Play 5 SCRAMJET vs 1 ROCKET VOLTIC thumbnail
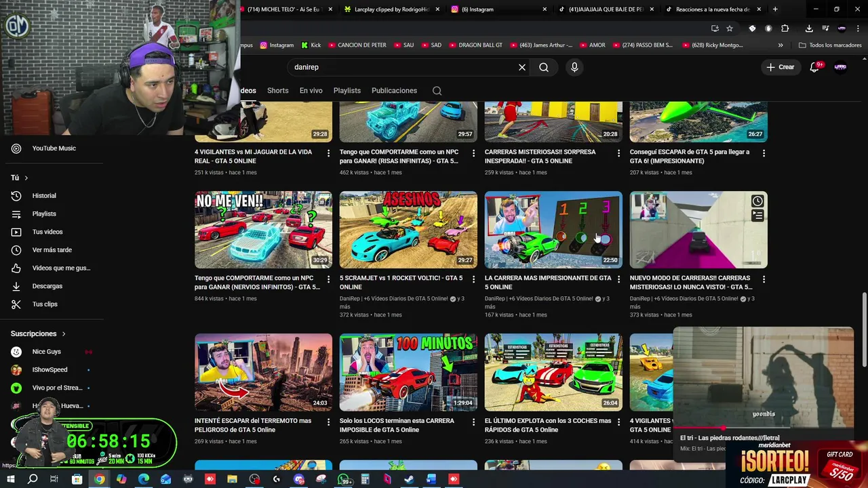The image size is (868, 488). (x=408, y=230)
